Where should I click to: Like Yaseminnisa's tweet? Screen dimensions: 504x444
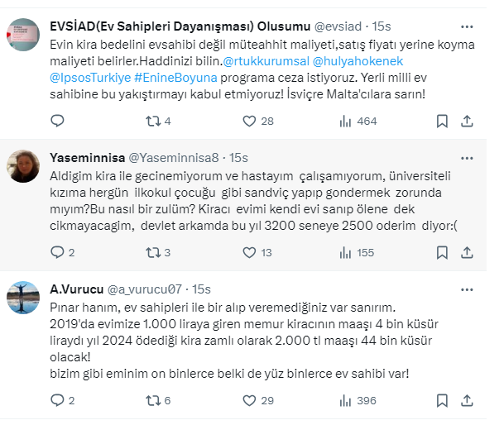(x=249, y=253)
